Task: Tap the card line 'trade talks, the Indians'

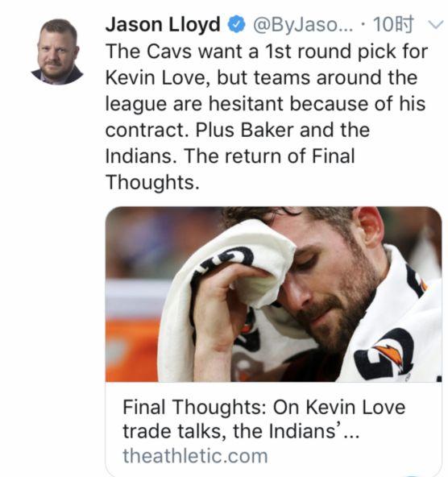Action: [241, 431]
